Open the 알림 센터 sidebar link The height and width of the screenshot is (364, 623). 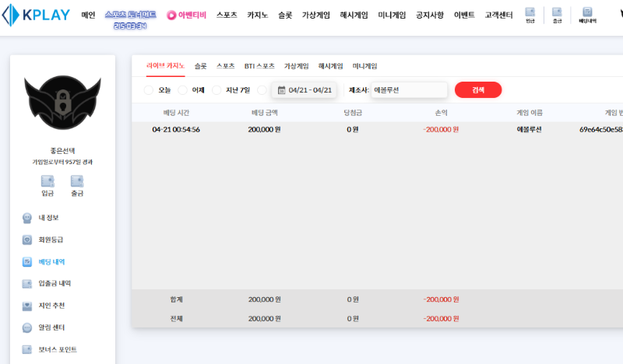(51, 327)
